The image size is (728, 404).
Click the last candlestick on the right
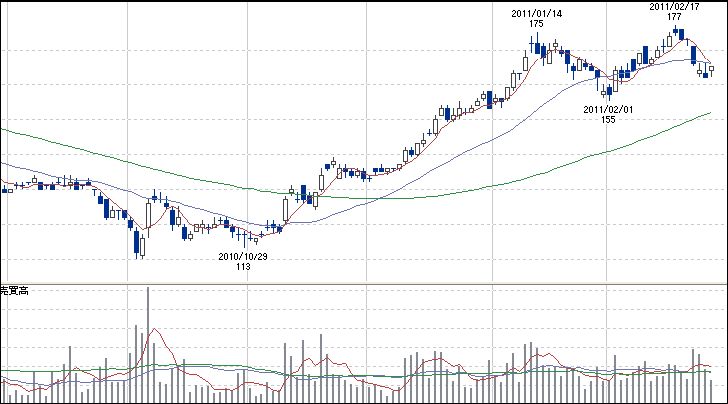[x=711, y=69]
